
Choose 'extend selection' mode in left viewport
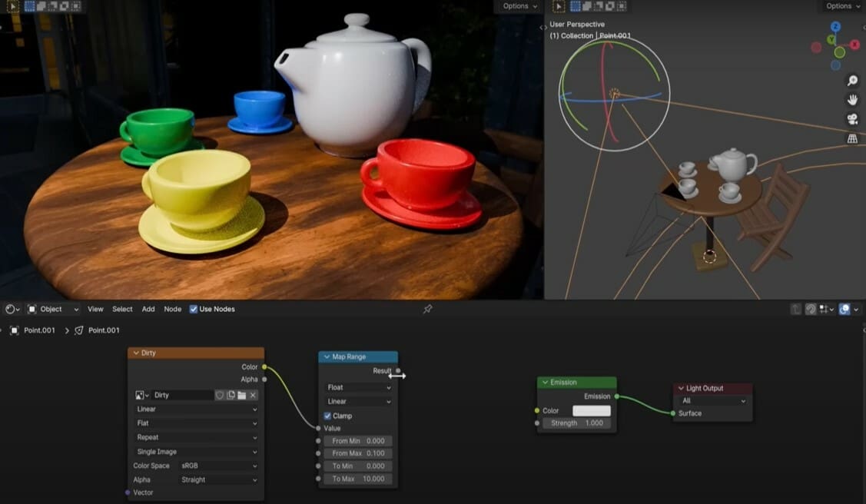coord(41,6)
